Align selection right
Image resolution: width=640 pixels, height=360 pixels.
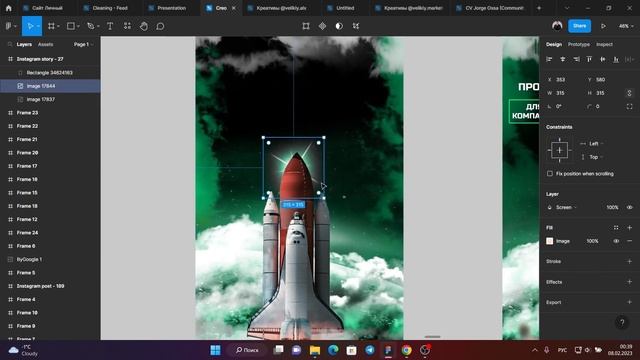pyautogui.click(x=576, y=59)
